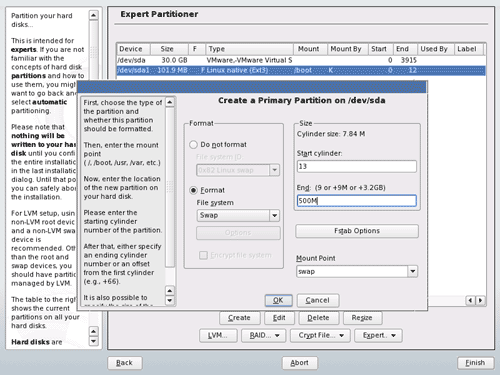Toggle Encrypt file system checkbox

point(203,255)
